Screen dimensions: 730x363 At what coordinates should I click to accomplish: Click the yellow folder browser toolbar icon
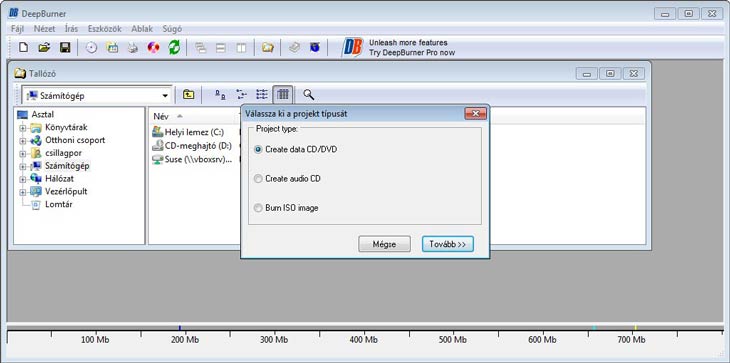pyautogui.click(x=267, y=47)
